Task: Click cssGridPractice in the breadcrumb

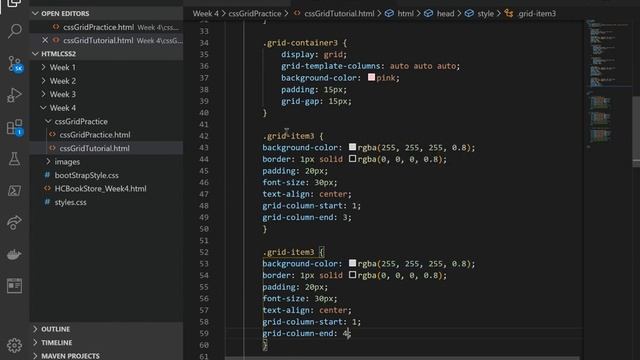Action: (x=255, y=13)
